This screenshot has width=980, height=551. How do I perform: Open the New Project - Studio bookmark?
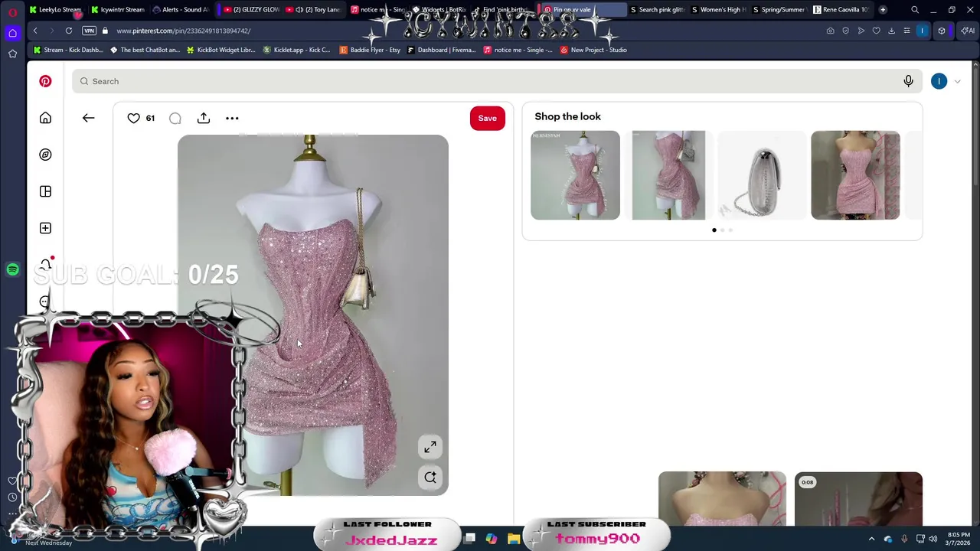[593, 50]
